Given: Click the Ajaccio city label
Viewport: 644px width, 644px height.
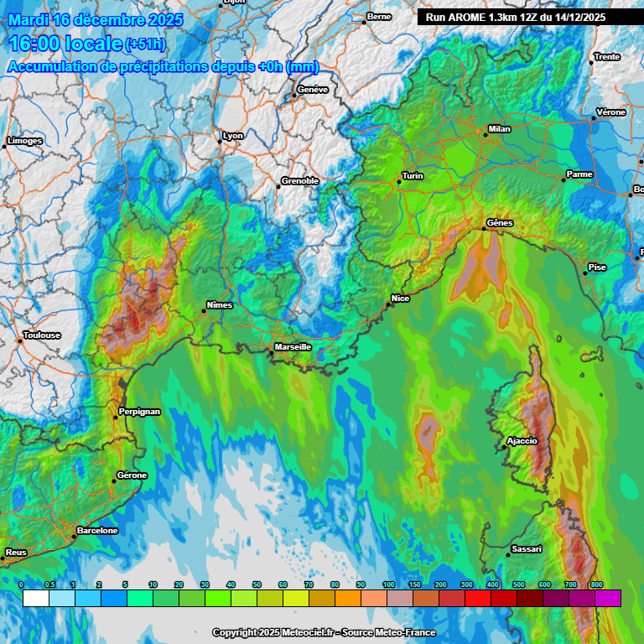Looking at the screenshot, I should (522, 441).
